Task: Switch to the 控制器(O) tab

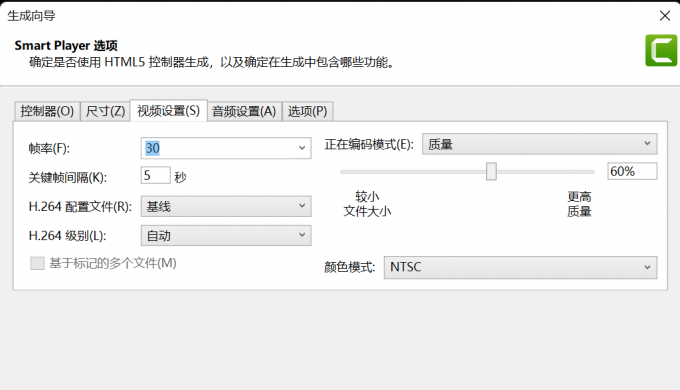Action: pos(47,111)
